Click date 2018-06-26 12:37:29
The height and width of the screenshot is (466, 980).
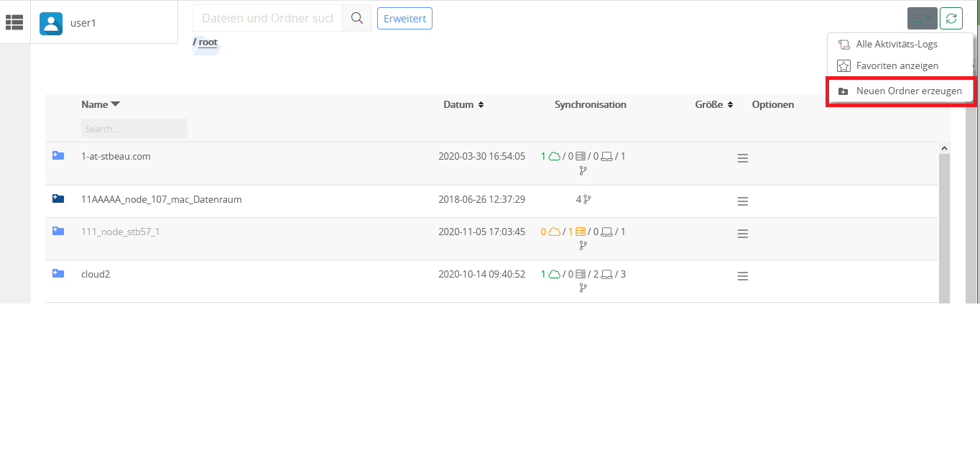click(482, 199)
